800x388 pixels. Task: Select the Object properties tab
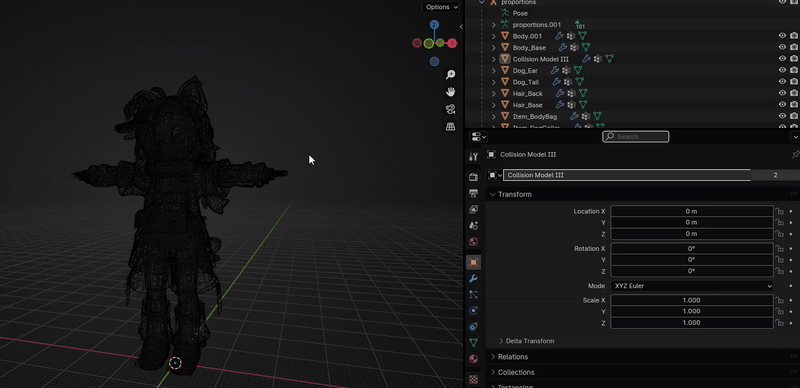(x=473, y=262)
